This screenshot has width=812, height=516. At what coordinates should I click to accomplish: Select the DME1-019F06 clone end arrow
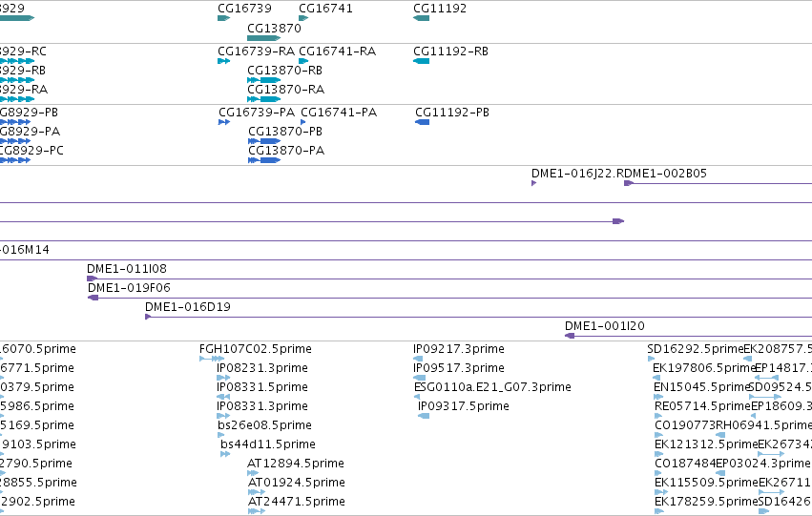94,298
